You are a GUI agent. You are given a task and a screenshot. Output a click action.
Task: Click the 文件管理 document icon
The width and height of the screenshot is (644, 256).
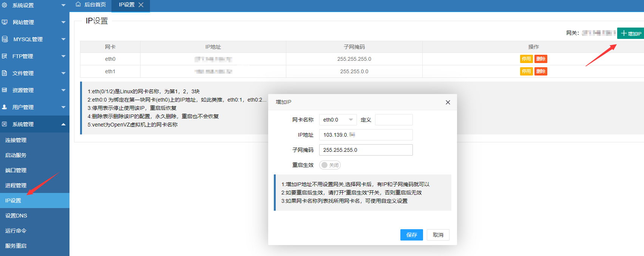click(x=5, y=73)
